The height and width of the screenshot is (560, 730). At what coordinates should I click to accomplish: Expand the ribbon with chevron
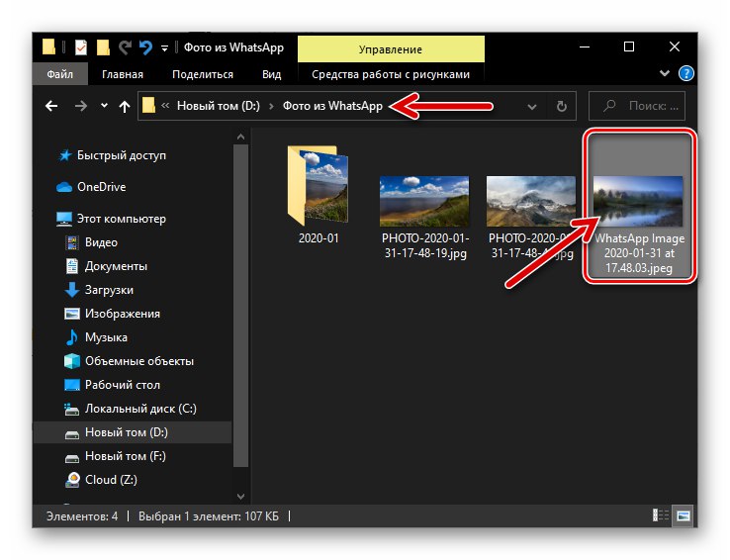coord(665,73)
